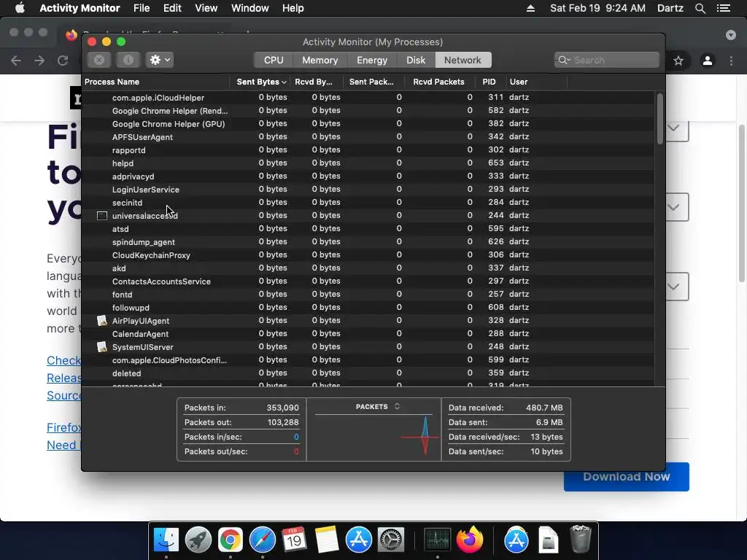The image size is (747, 560).
Task: Sort by Rcvd Bytes column header
Action: [x=317, y=82]
